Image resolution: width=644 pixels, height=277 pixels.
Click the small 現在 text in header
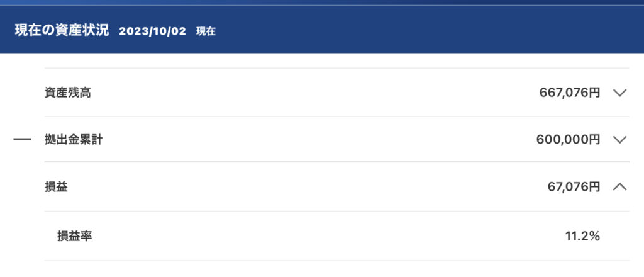[206, 31]
